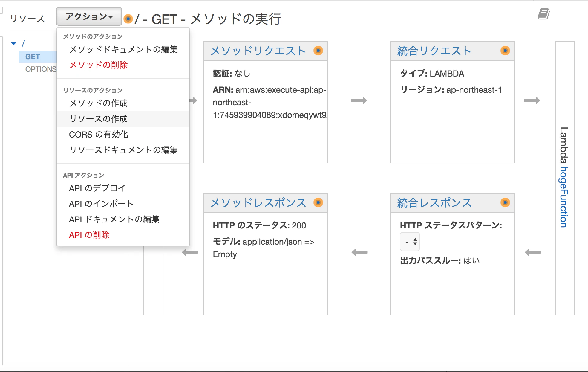Select メソッドの削除 menu entry
This screenshot has height=372, width=588.
click(123, 65)
